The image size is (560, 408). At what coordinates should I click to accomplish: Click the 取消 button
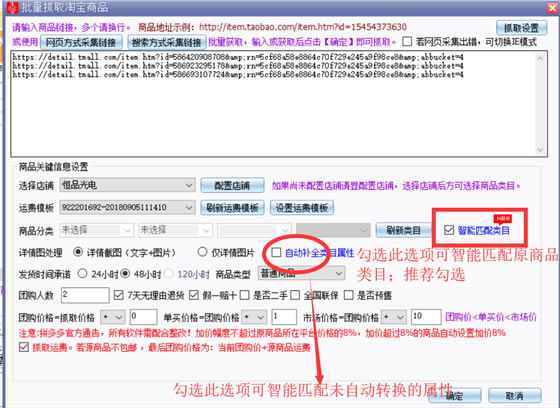click(514, 396)
